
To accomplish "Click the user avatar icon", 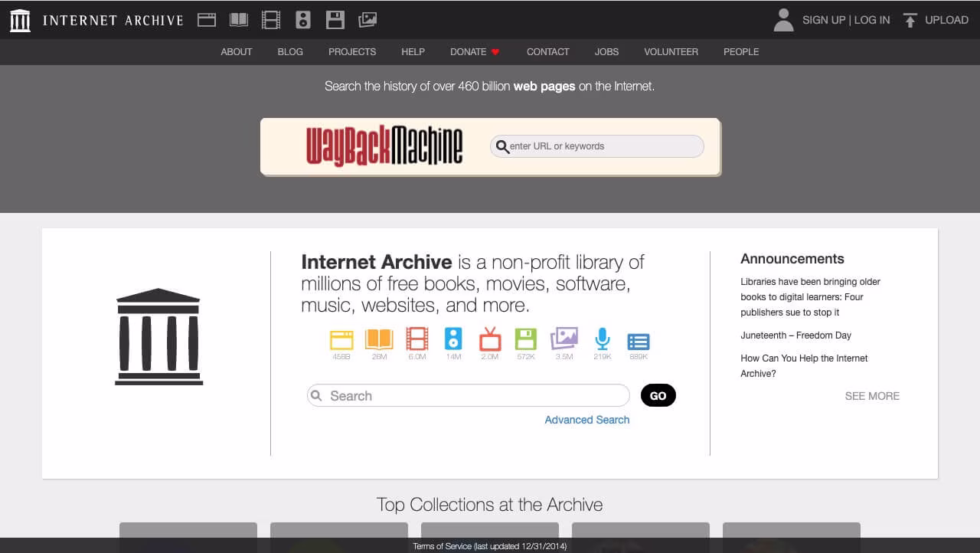I will [x=783, y=20].
